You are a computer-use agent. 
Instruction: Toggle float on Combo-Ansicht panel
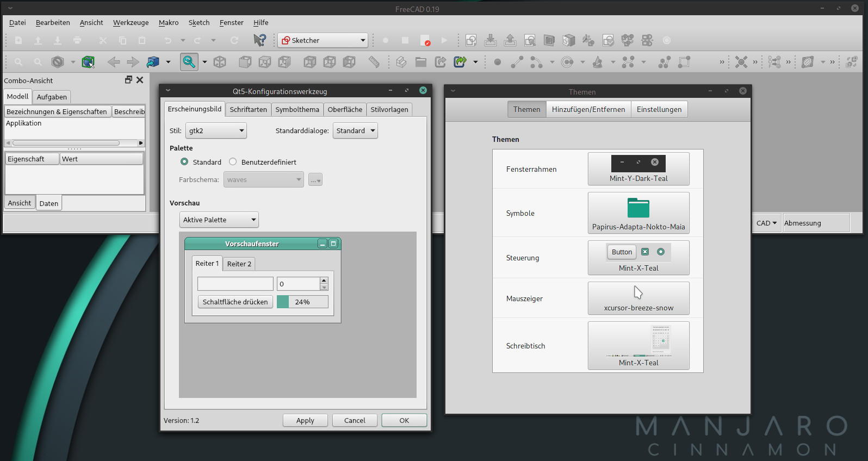click(128, 80)
